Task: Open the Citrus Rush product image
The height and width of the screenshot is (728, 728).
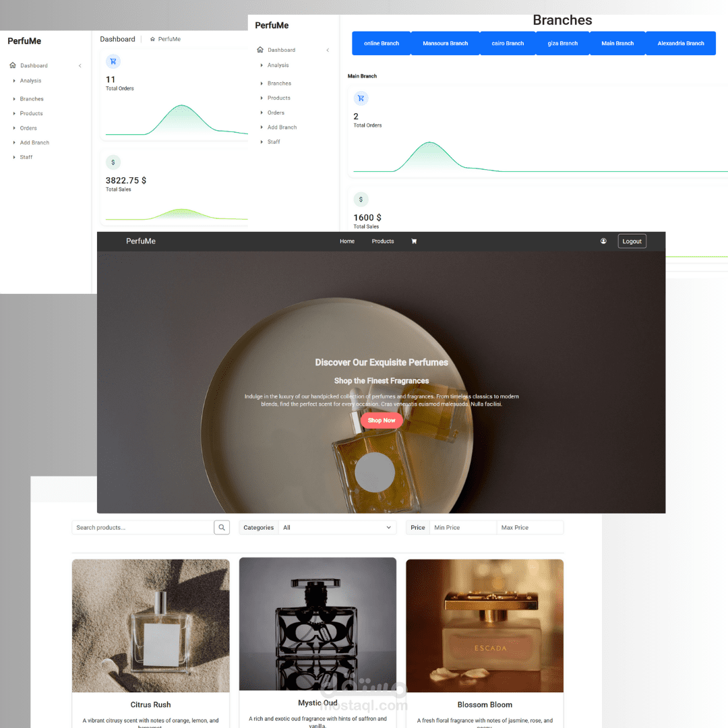Action: pyautogui.click(x=150, y=626)
